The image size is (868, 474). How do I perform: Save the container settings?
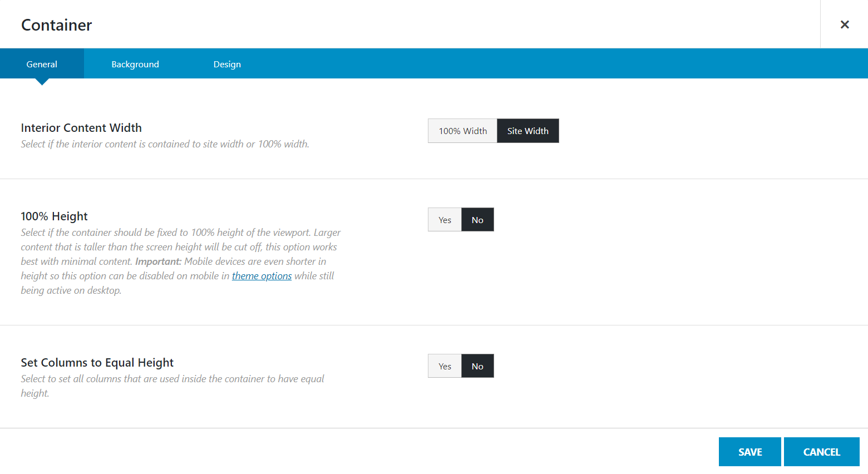750,452
